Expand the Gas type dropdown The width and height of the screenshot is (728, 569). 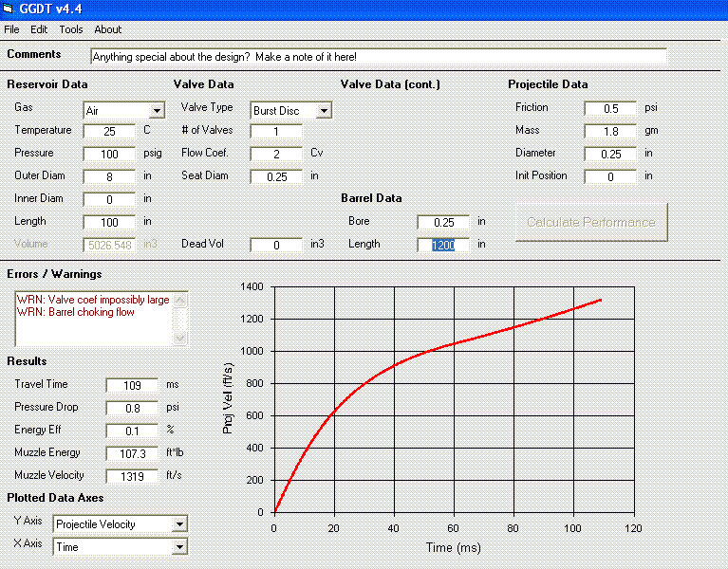point(156,111)
